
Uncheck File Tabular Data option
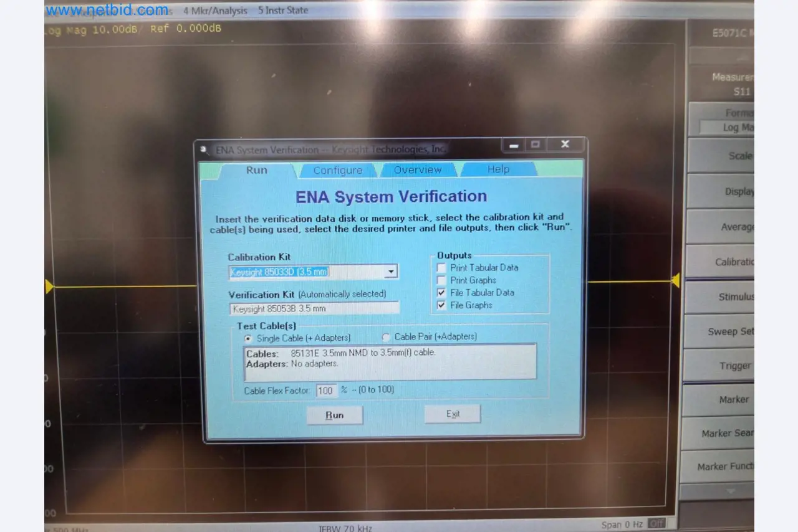coord(441,293)
